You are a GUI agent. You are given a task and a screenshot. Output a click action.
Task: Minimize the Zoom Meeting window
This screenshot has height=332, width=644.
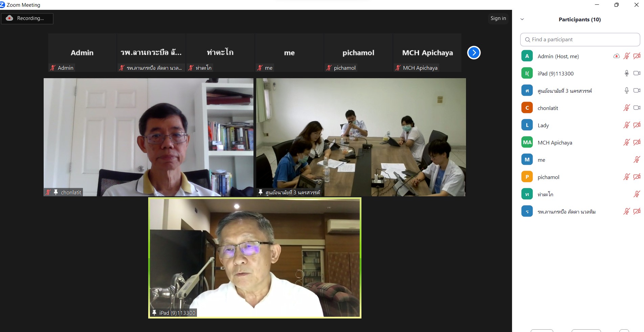tap(597, 5)
